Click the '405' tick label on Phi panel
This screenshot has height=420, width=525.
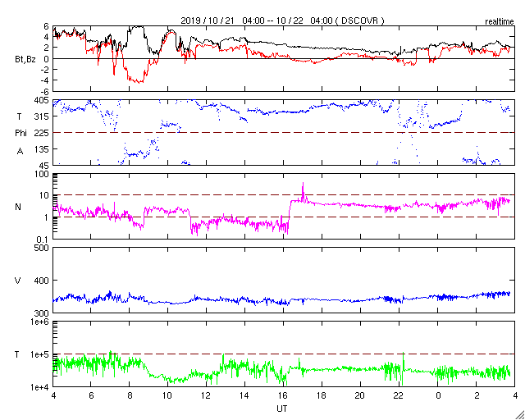pyautogui.click(x=43, y=100)
